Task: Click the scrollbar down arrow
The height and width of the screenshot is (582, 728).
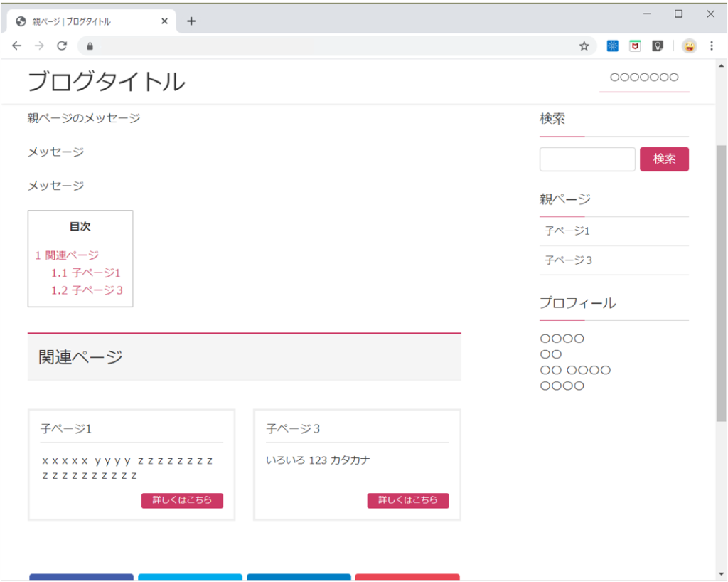Action: (721, 575)
